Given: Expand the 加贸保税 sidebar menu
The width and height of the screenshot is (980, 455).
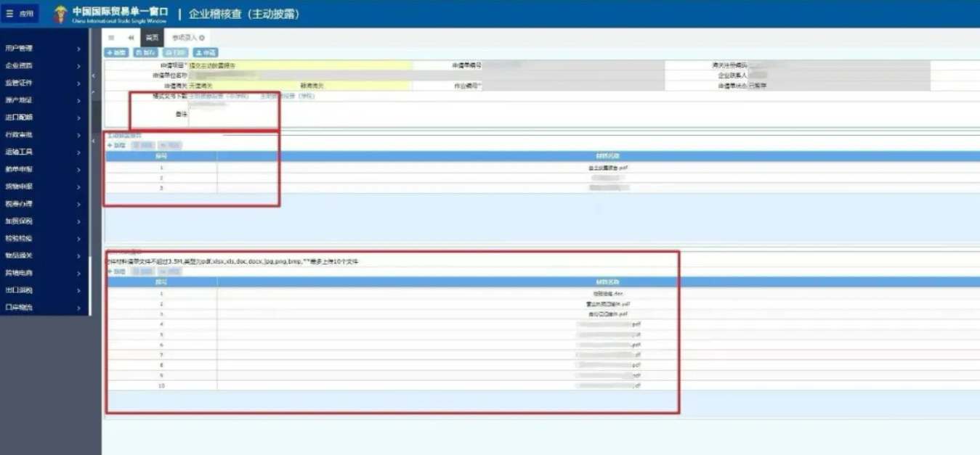Looking at the screenshot, I should tap(44, 221).
